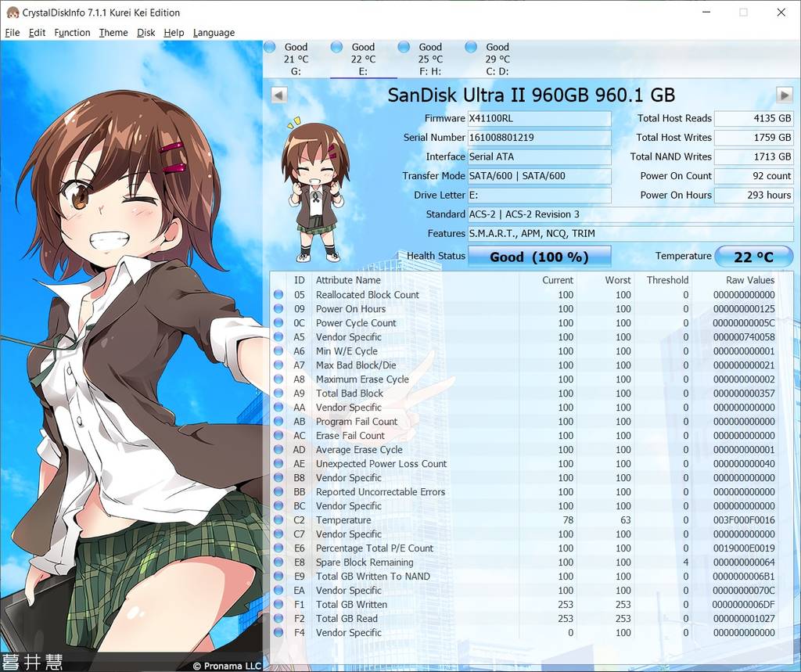Click the Total Host Reads value 4135 GB

753,119
